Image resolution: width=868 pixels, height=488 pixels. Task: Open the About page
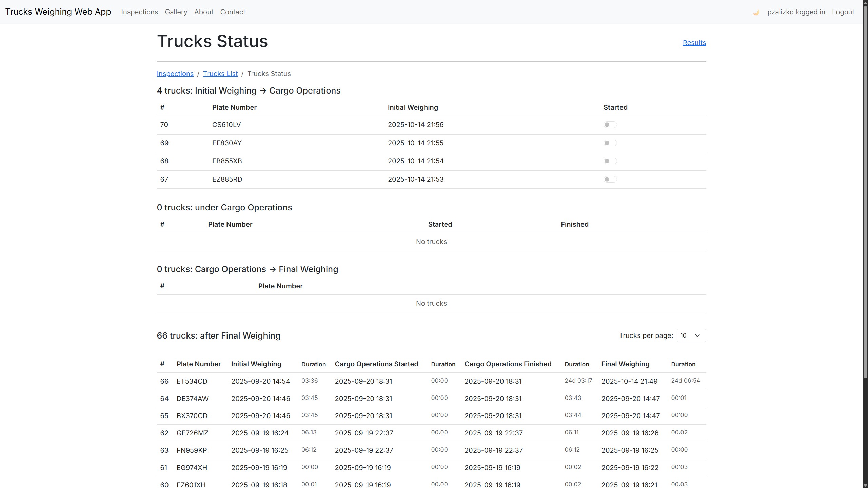[x=203, y=12]
